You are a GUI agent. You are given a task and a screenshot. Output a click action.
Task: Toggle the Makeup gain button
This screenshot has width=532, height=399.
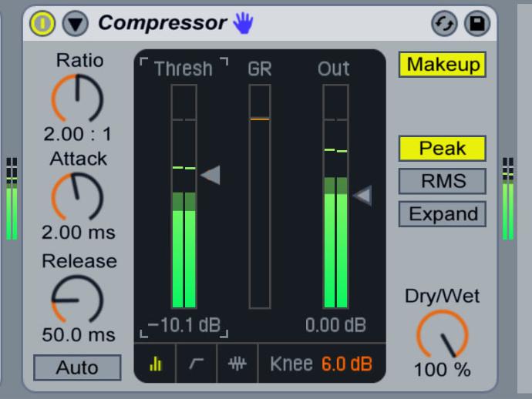[442, 65]
